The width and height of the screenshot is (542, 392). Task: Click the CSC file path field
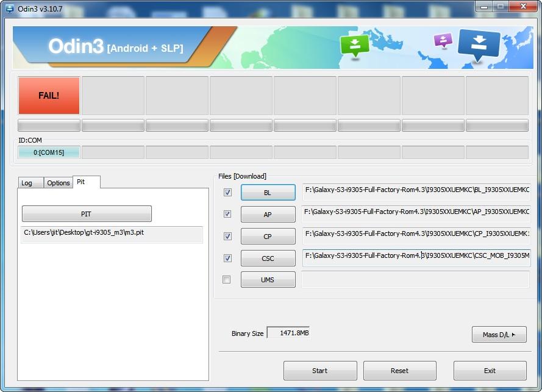pyautogui.click(x=416, y=257)
